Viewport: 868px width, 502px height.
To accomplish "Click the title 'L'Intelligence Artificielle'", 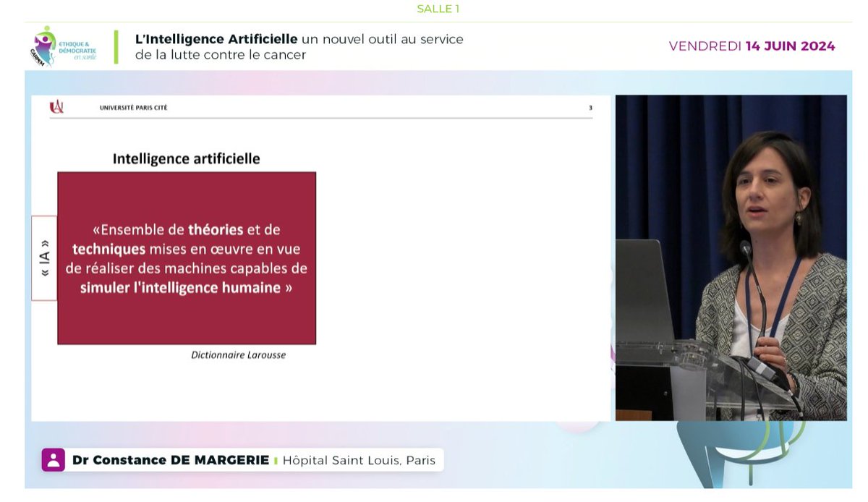I will [x=216, y=39].
